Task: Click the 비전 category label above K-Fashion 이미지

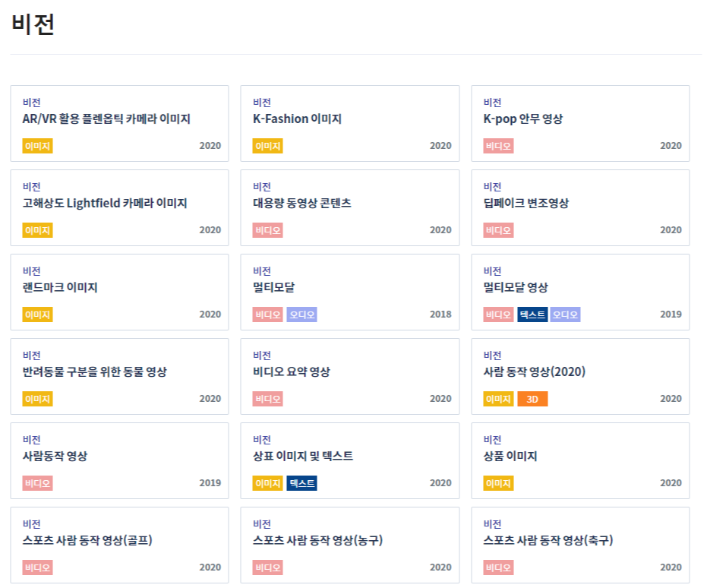Action: point(262,103)
